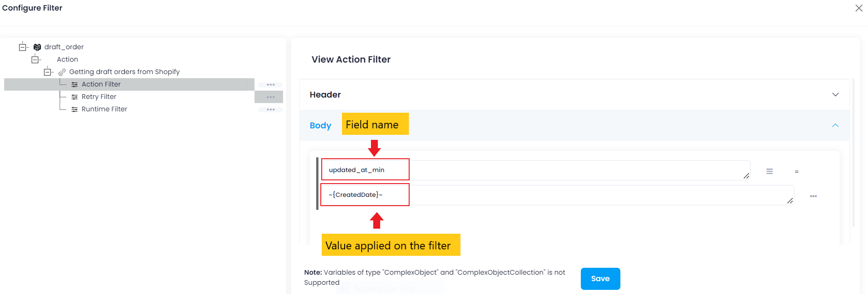This screenshot has height=294, width=868.
Task: Collapse the Action tree node
Action: pyautogui.click(x=35, y=59)
